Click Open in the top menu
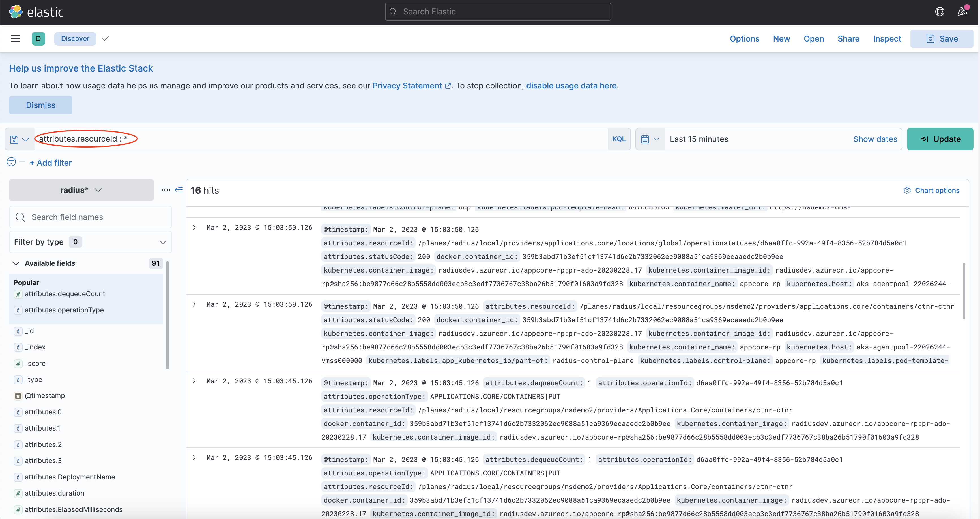This screenshot has width=980, height=519. click(x=813, y=39)
